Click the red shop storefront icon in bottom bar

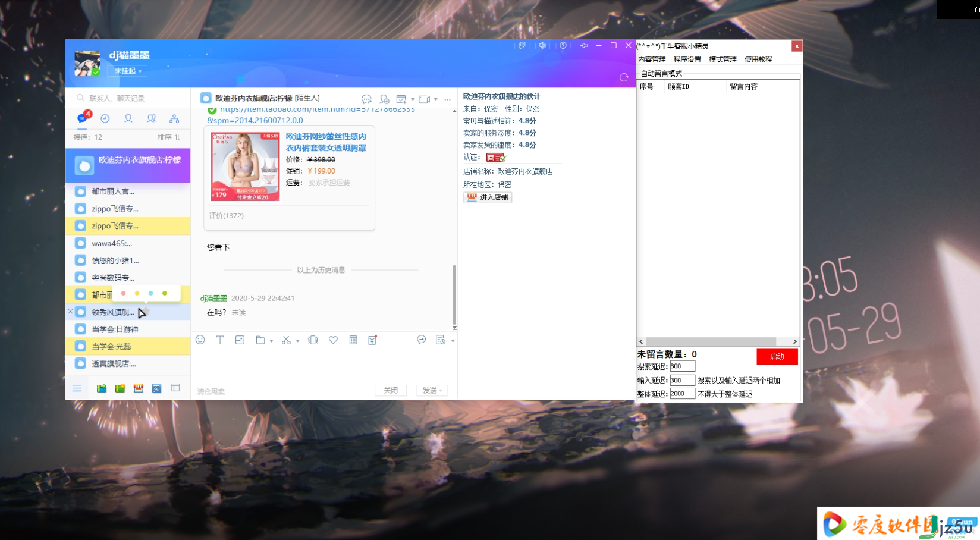139,388
